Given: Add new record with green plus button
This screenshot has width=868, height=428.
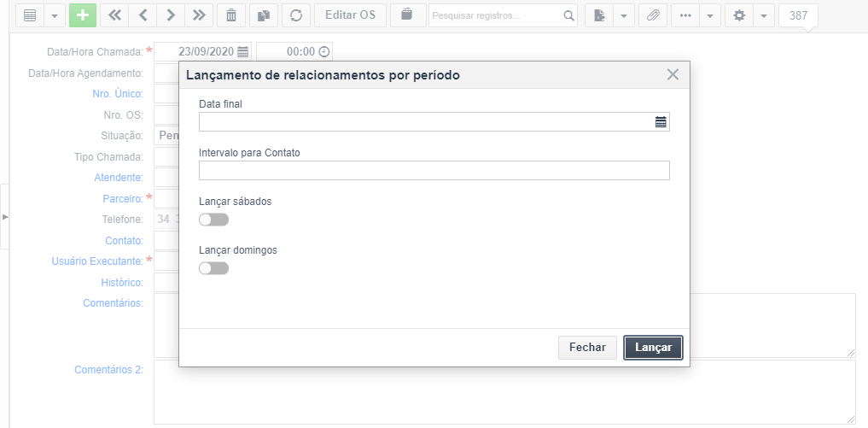Looking at the screenshot, I should (83, 15).
